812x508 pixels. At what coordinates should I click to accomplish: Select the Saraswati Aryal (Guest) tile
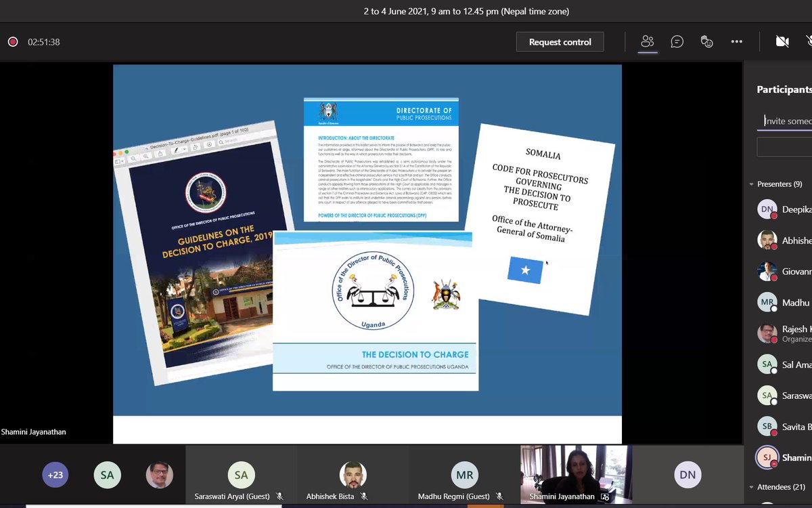[x=241, y=475]
